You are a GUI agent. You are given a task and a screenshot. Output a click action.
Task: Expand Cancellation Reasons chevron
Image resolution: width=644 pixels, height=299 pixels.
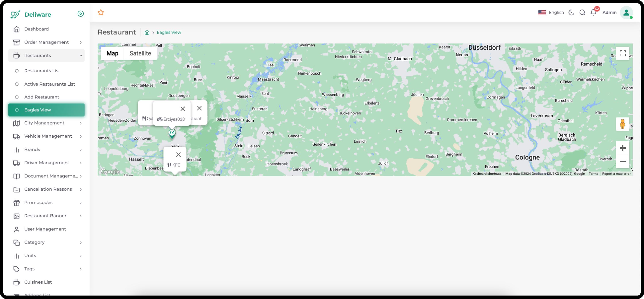81,189
